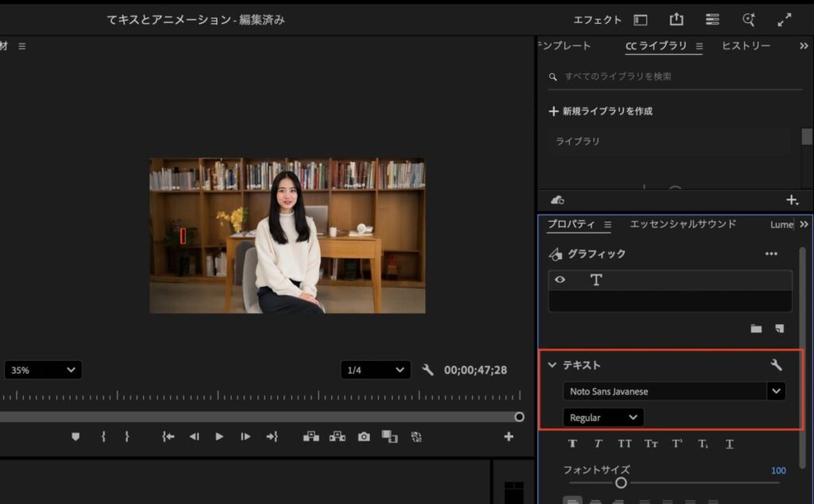This screenshot has width=814, height=504.
Task: Toggle Underline text style
Action: (729, 444)
